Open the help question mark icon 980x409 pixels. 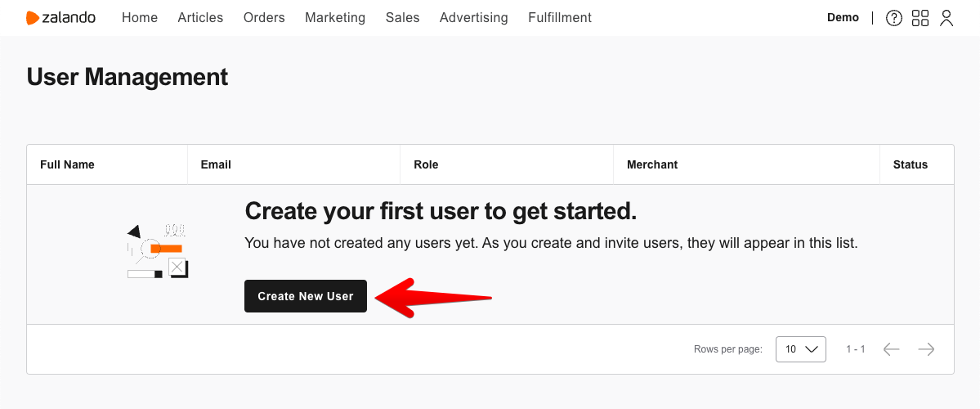pyautogui.click(x=894, y=18)
